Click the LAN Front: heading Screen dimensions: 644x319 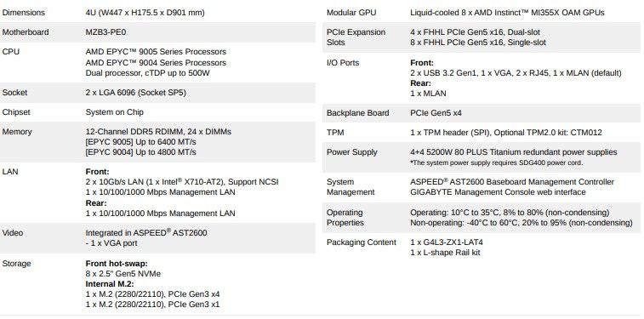coord(97,172)
